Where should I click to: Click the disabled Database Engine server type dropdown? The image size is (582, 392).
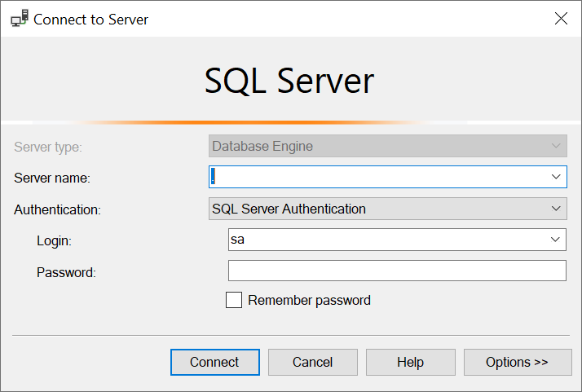click(387, 146)
